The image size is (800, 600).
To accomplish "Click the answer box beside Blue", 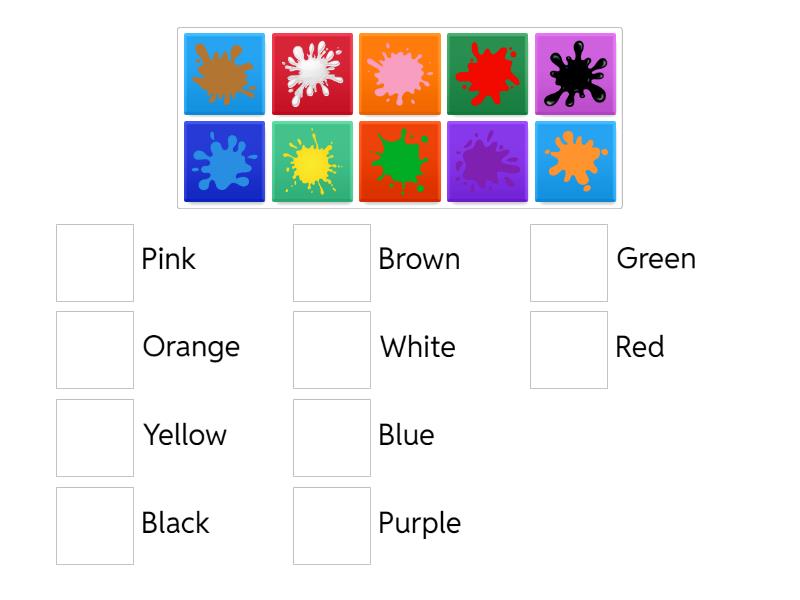I will tap(332, 438).
